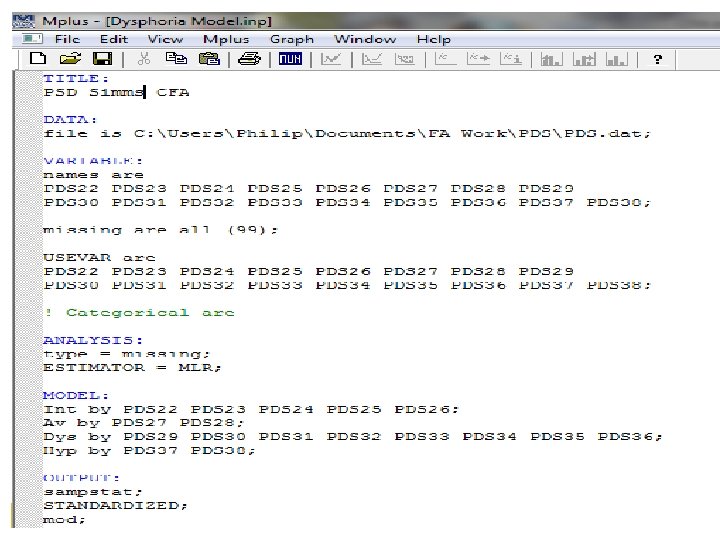Click the curve with info symbol icon
720x540 pixels.
[x=512, y=59]
